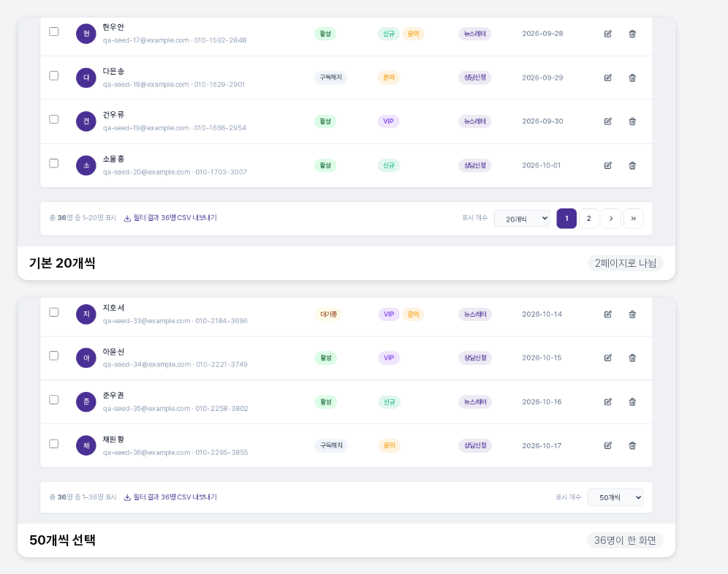
Task: Tick the checkbox for 지호서
Action: click(54, 312)
